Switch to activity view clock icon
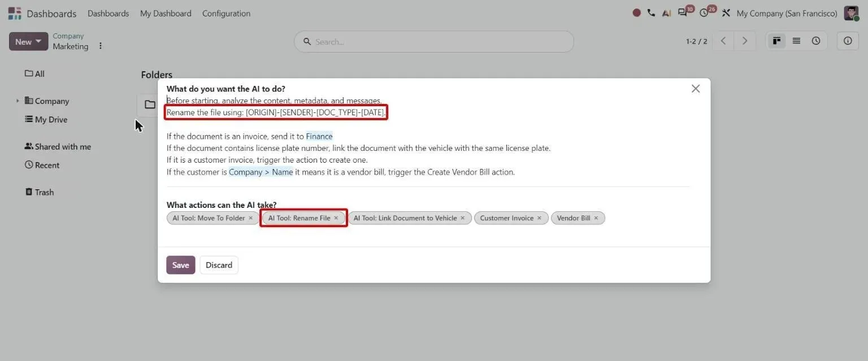 pos(816,41)
